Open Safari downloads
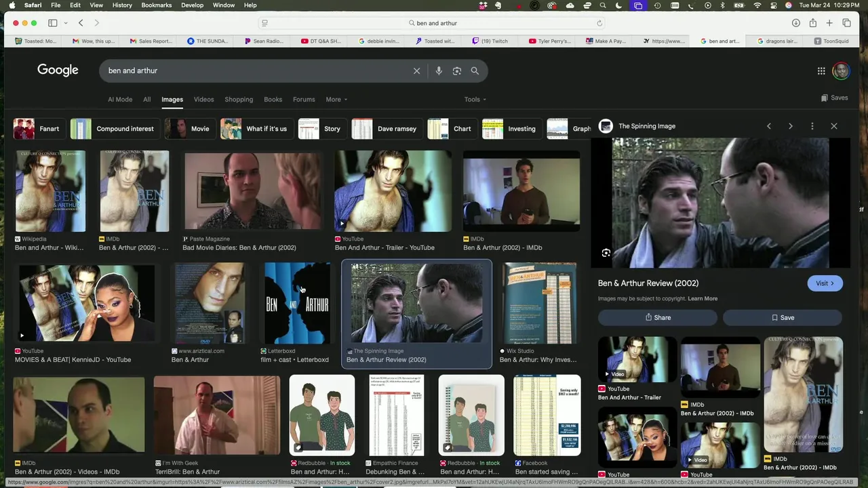 pyautogui.click(x=796, y=23)
